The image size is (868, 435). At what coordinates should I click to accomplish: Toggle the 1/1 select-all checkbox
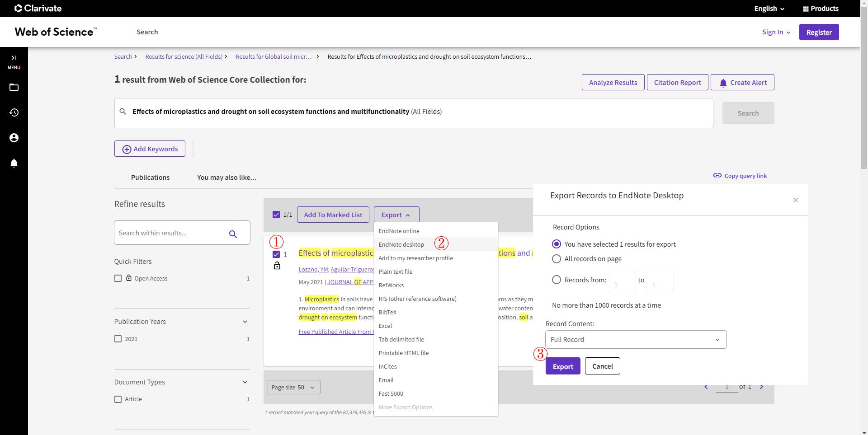click(x=276, y=215)
